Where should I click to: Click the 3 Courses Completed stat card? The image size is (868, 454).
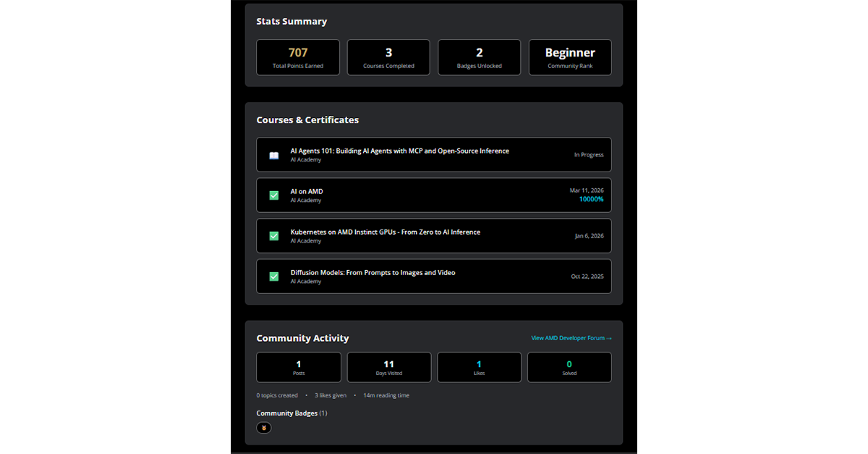pyautogui.click(x=388, y=57)
